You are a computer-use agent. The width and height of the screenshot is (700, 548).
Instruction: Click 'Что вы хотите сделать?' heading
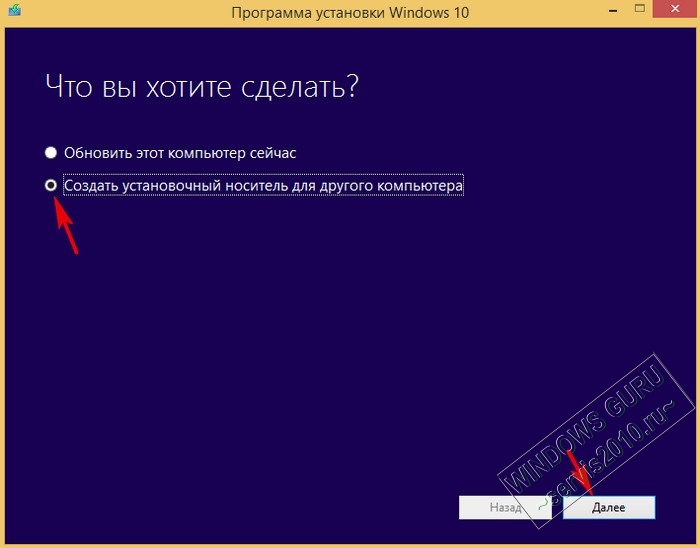tap(202, 87)
